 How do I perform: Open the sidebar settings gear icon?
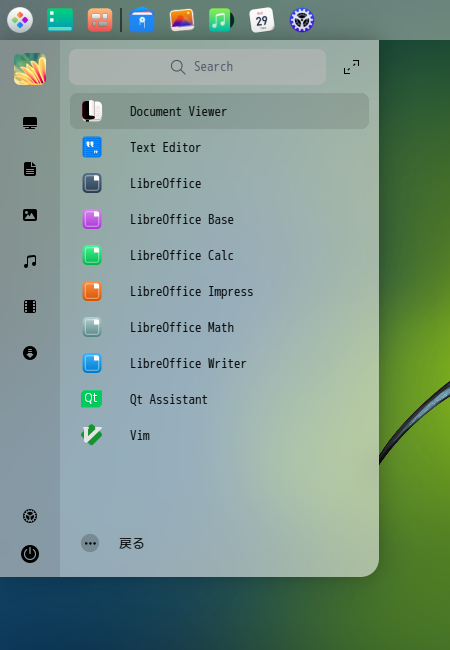coord(30,516)
